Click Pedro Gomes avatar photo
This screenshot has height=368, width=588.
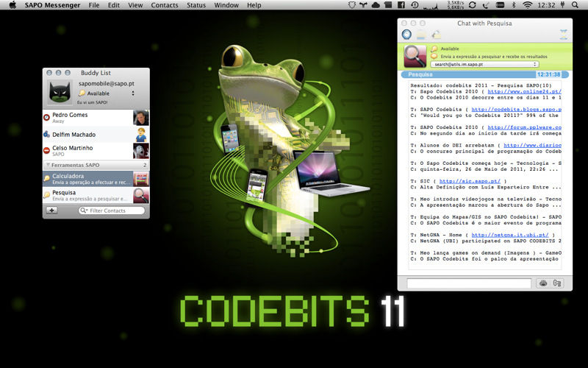141,118
